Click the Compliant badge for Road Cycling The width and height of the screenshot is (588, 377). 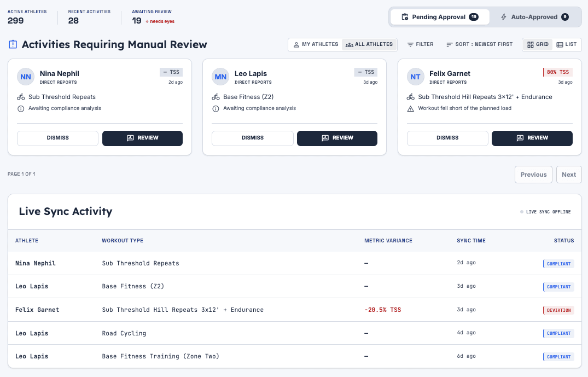558,333
